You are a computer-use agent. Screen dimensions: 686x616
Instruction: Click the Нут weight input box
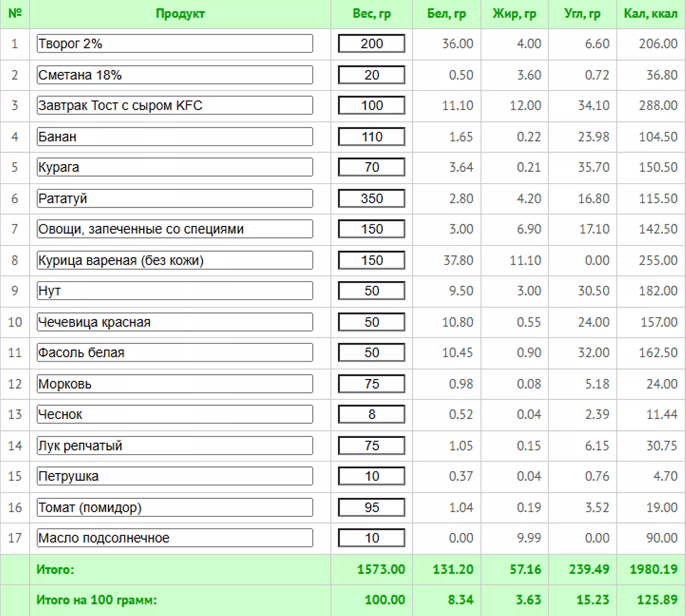point(371,291)
